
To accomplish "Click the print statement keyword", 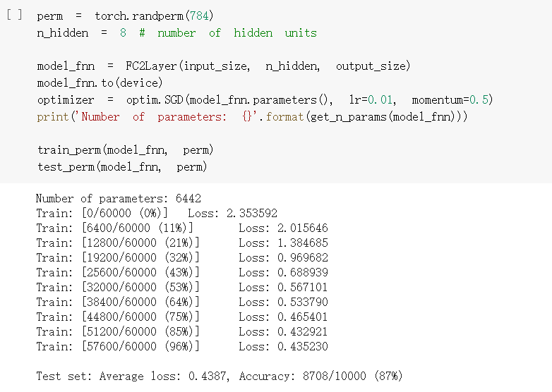I will 53,117.
